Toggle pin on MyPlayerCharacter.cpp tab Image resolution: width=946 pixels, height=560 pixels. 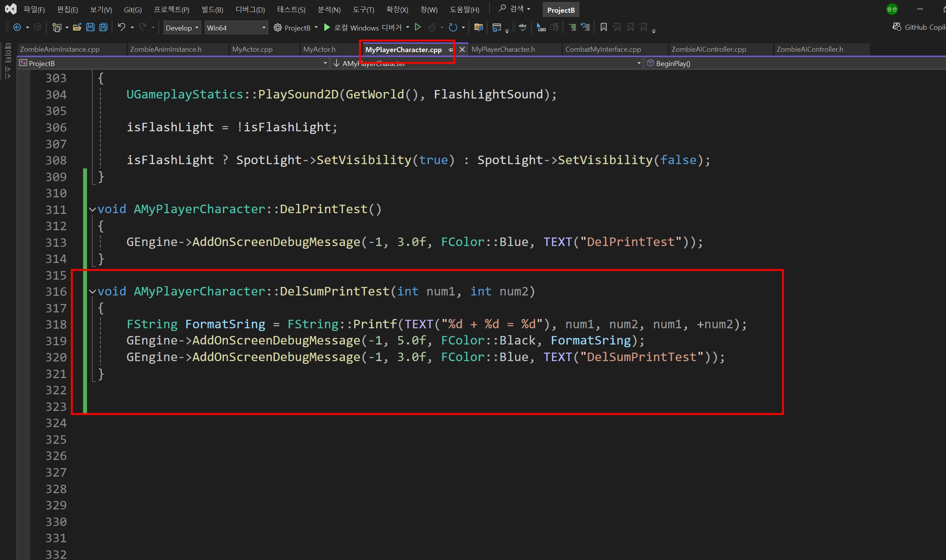pyautogui.click(x=450, y=50)
